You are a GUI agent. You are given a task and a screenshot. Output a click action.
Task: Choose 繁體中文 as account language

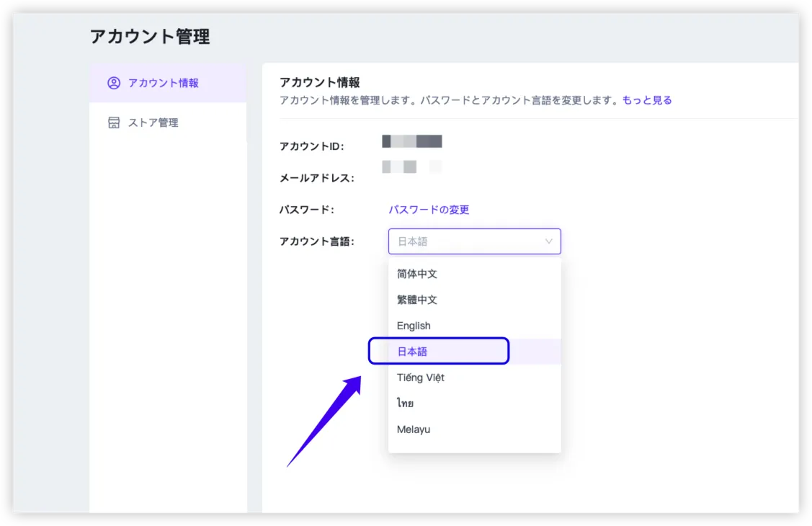pyautogui.click(x=417, y=300)
